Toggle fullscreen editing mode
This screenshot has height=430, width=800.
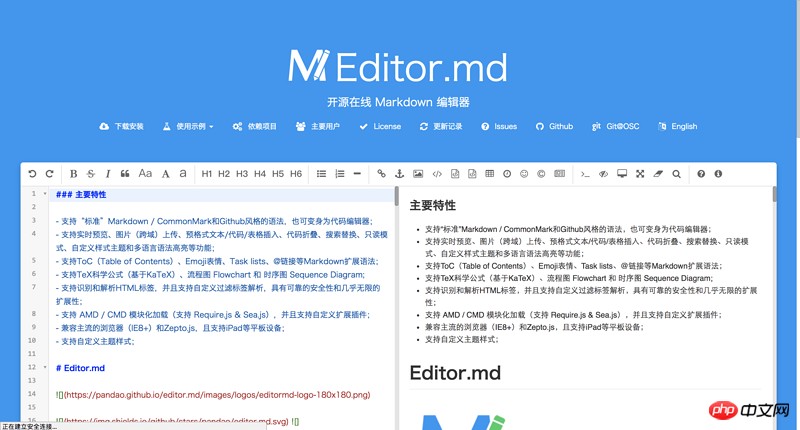[640, 173]
